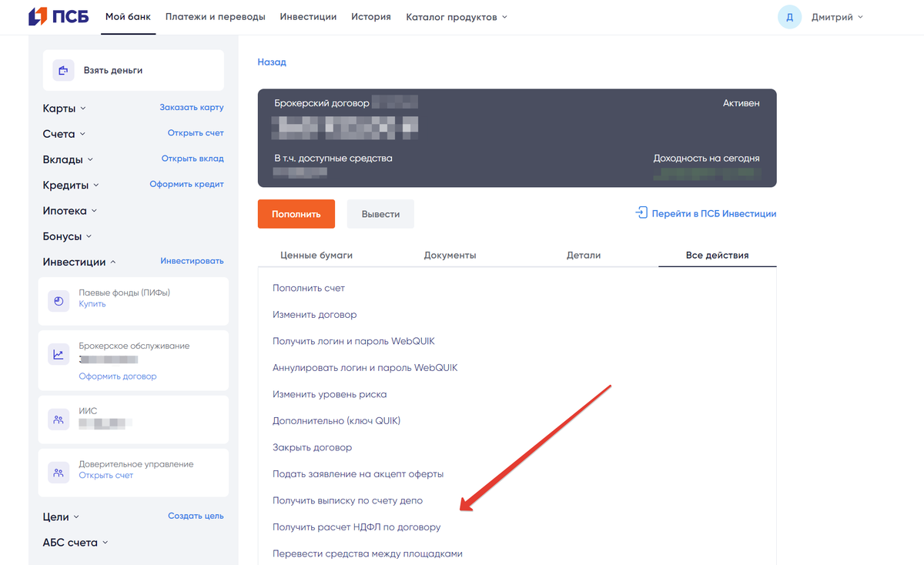Click the Открыть счет link beside Счета
Image resolution: width=924 pixels, height=565 pixels.
coord(196,133)
